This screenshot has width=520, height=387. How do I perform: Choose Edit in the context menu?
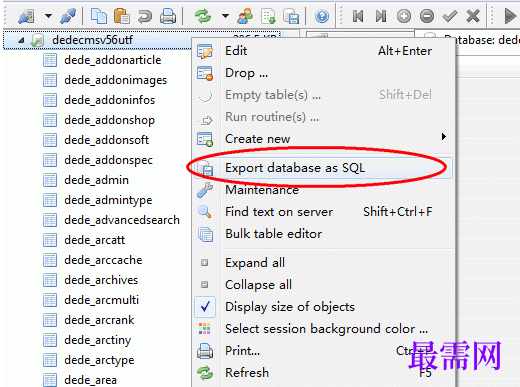[323, 51]
